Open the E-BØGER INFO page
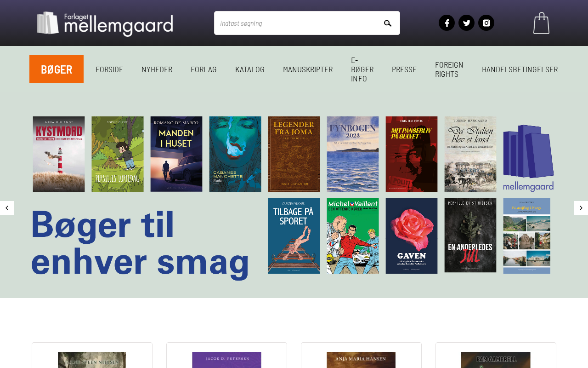Image resolution: width=588 pixels, height=368 pixels. click(x=362, y=69)
